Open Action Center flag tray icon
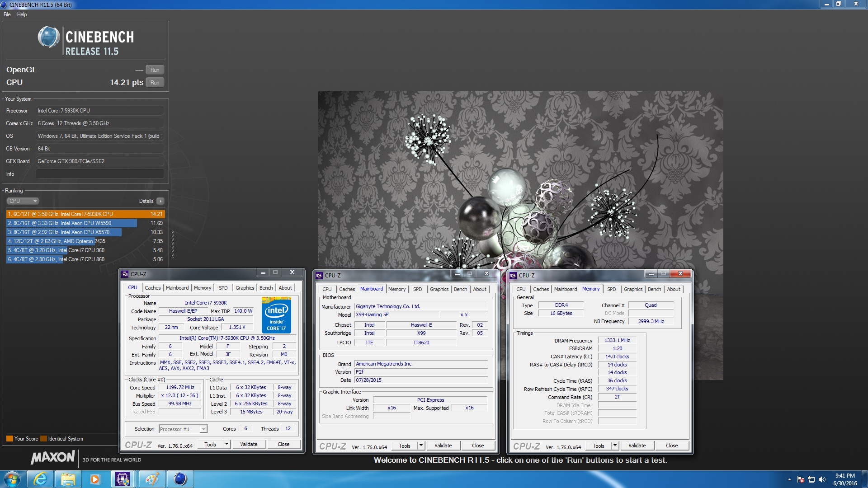868x488 pixels. [x=801, y=479]
